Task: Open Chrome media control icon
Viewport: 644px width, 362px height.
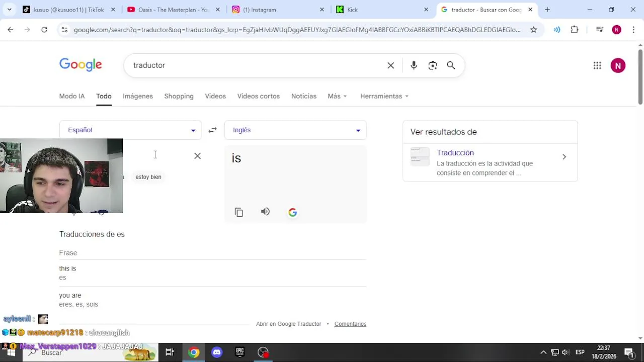Action: (599, 30)
